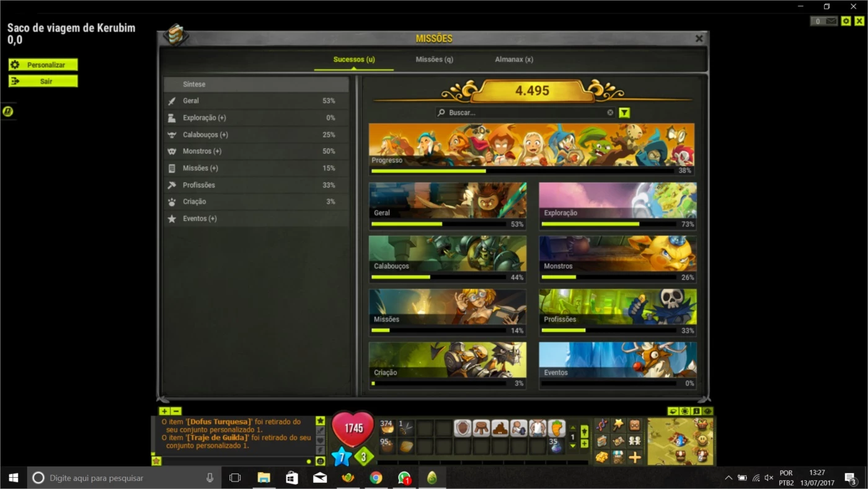Select Síntese in the category list
The height and width of the screenshot is (489, 868).
[x=257, y=84]
